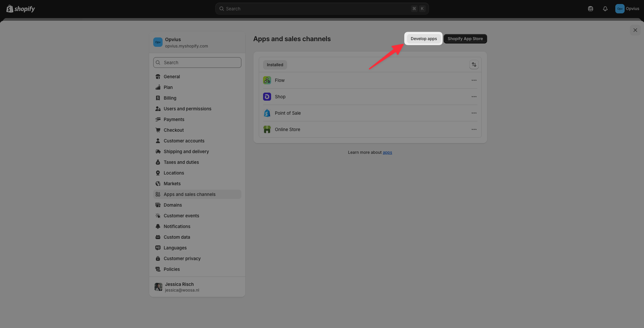The width and height of the screenshot is (644, 328).
Task: Close the settings overlay with the X
Action: (x=635, y=30)
